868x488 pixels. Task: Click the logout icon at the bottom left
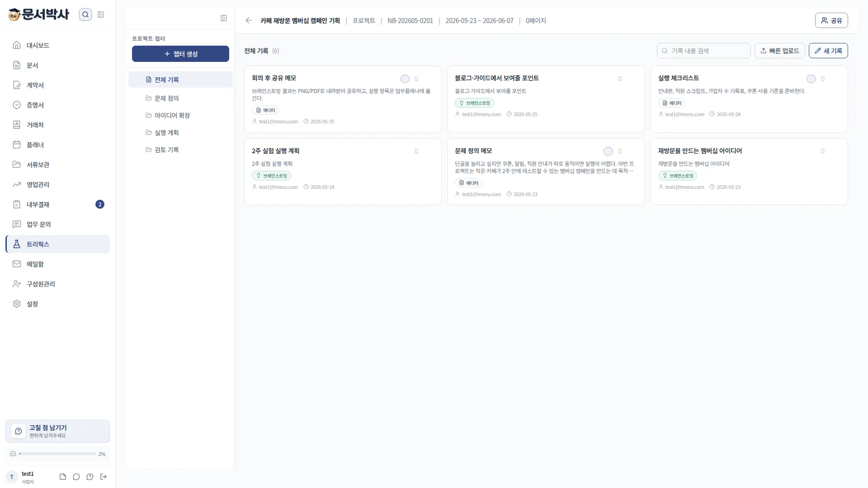pos(104,477)
